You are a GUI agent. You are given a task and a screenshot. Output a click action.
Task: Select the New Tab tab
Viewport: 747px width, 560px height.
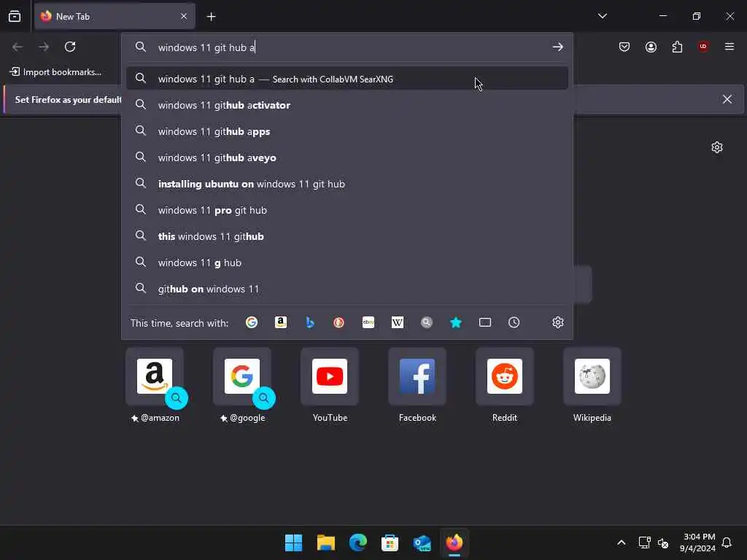click(115, 16)
